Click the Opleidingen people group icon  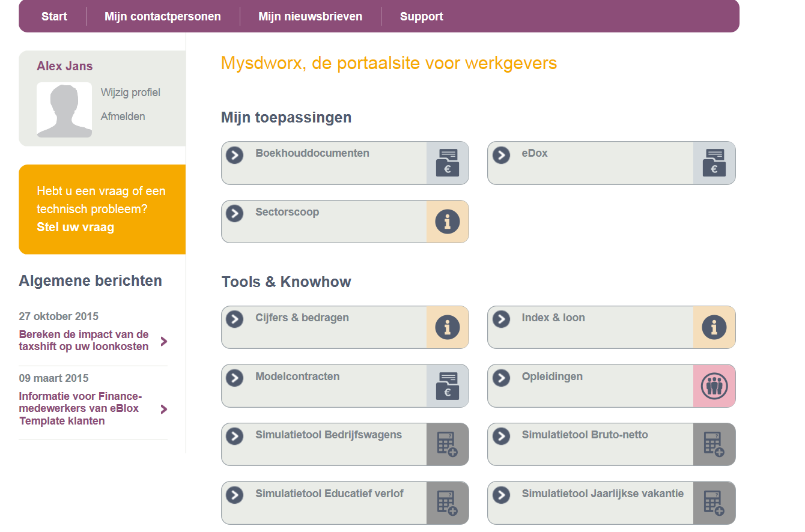coord(714,385)
